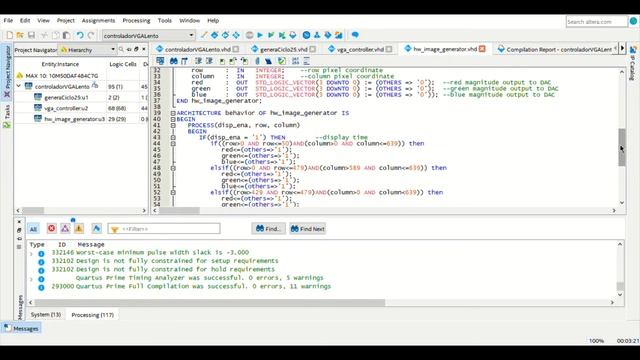Collapse the controladorVGALento tree node
Viewport: 640px width, 360px height.
tap(19, 86)
